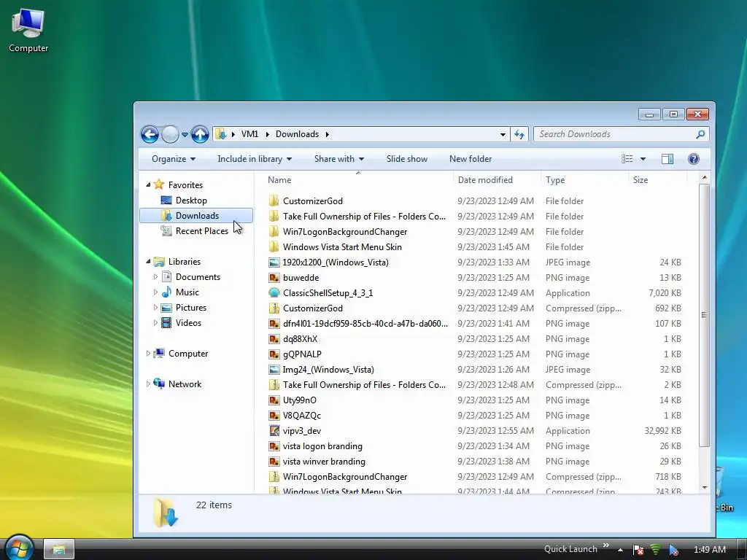Select the vista winver branding file
747x560 pixels.
click(324, 462)
